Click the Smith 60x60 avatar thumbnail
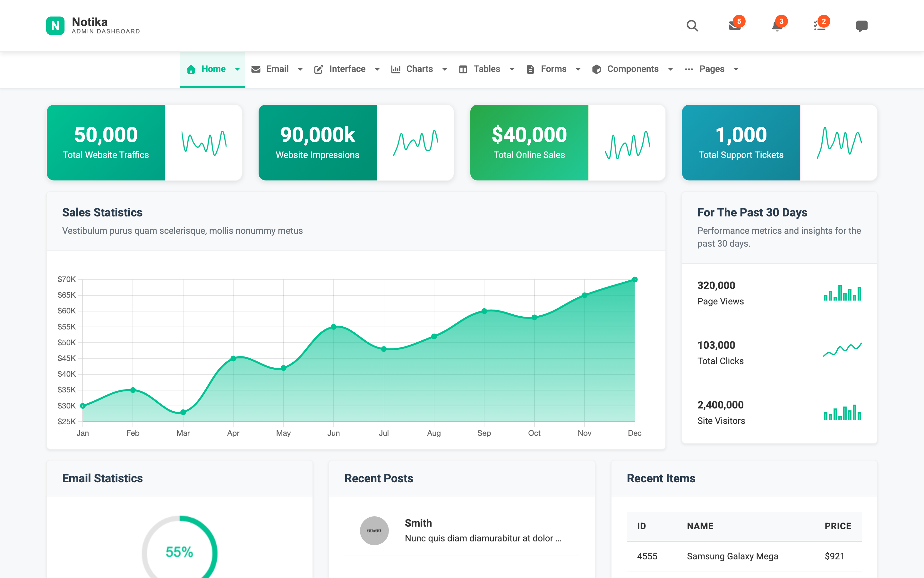This screenshot has width=924, height=578. pyautogui.click(x=374, y=530)
